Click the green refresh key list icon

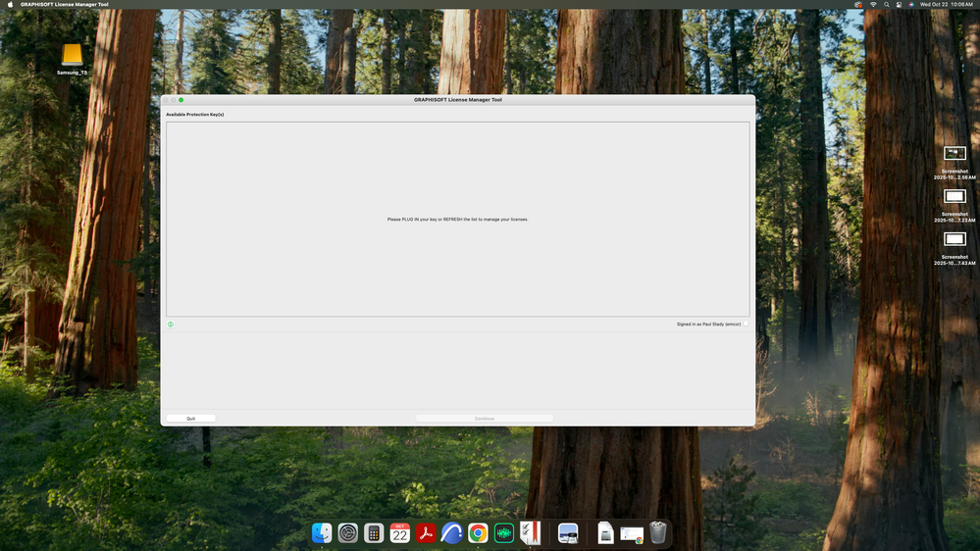click(171, 325)
